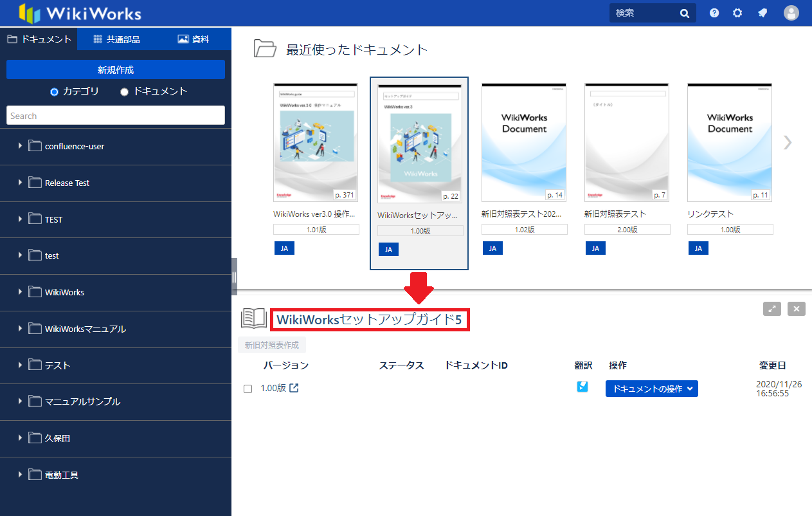Switch to the 共通部品 tab
The height and width of the screenshot is (516, 812).
click(x=116, y=39)
